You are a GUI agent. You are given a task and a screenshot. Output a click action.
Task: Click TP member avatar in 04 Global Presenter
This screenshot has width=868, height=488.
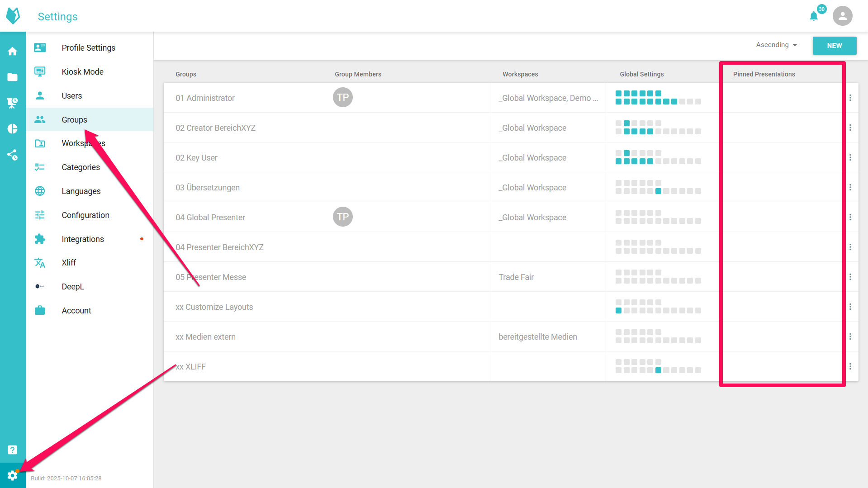(x=343, y=217)
